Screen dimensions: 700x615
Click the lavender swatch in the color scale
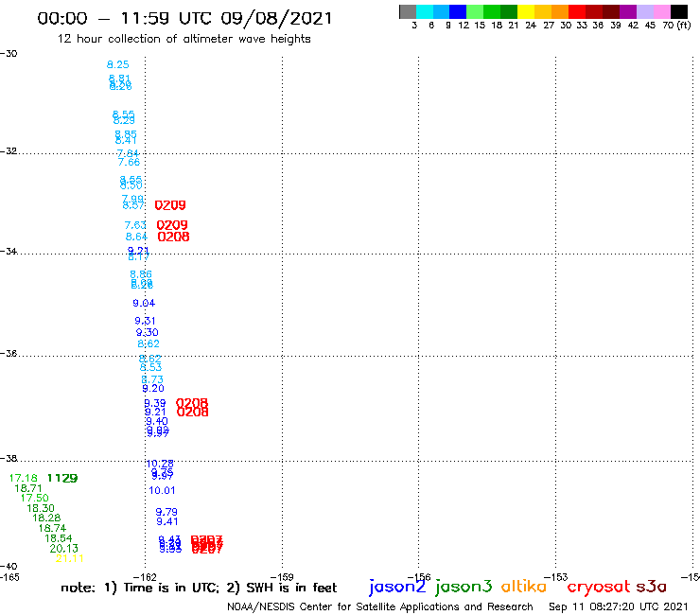(x=645, y=11)
